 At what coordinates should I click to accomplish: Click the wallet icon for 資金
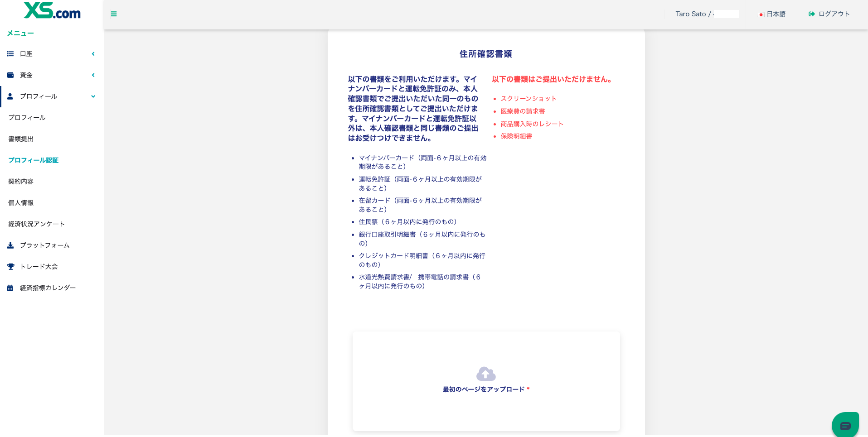point(10,75)
